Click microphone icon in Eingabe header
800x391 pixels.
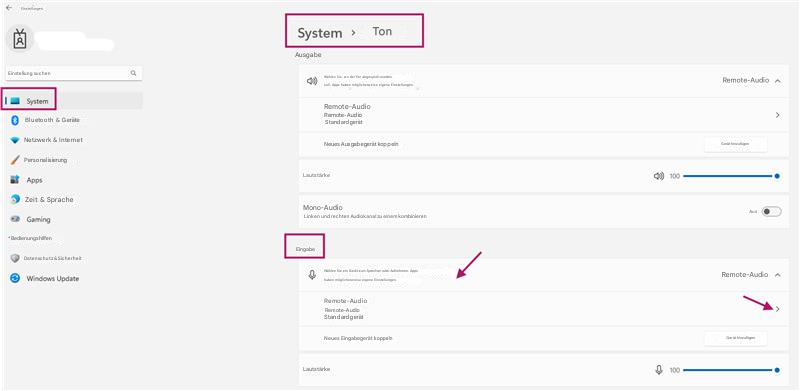click(x=312, y=275)
